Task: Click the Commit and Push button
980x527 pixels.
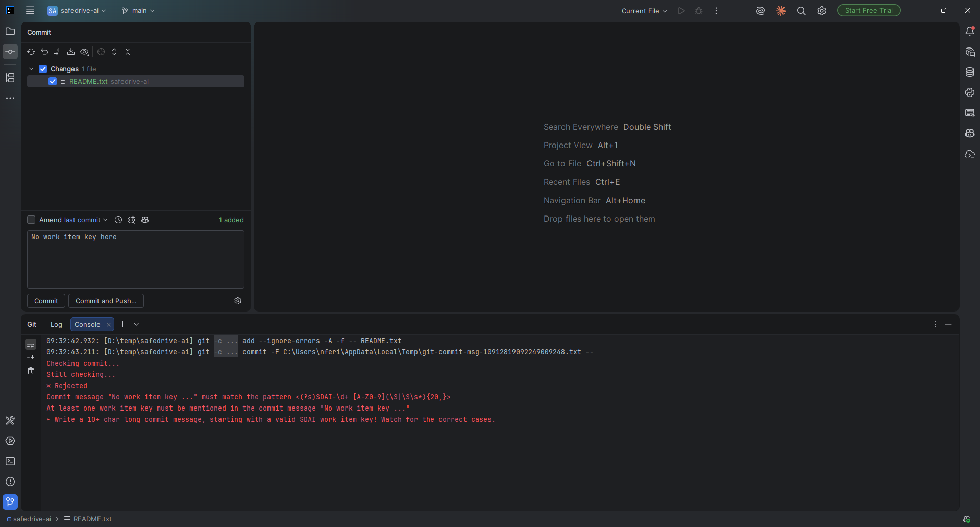Action: click(x=106, y=301)
